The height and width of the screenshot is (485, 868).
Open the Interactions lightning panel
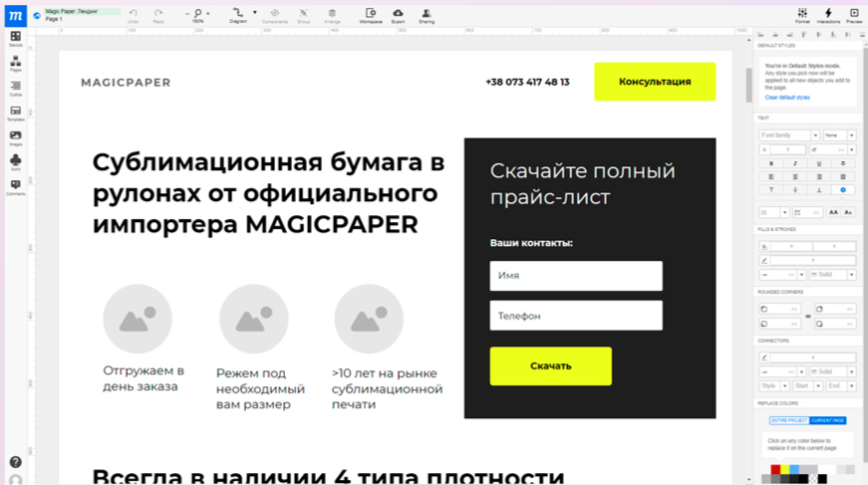(x=828, y=14)
